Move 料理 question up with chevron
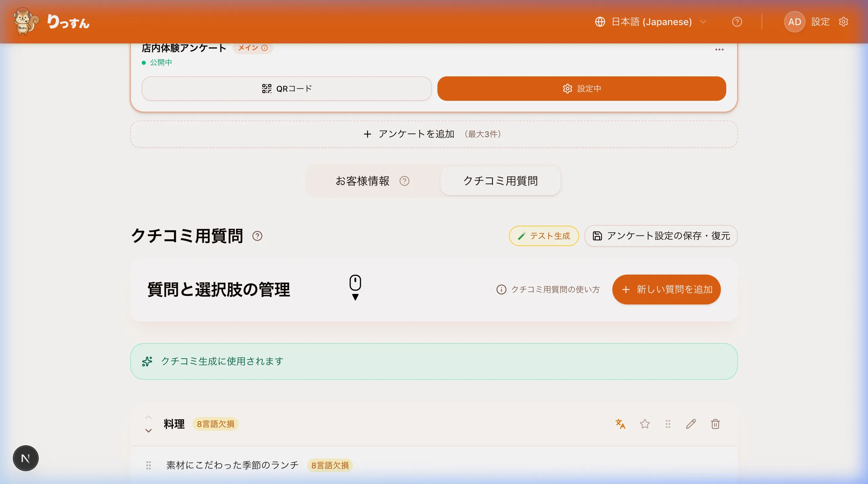The image size is (868, 484). [149, 417]
